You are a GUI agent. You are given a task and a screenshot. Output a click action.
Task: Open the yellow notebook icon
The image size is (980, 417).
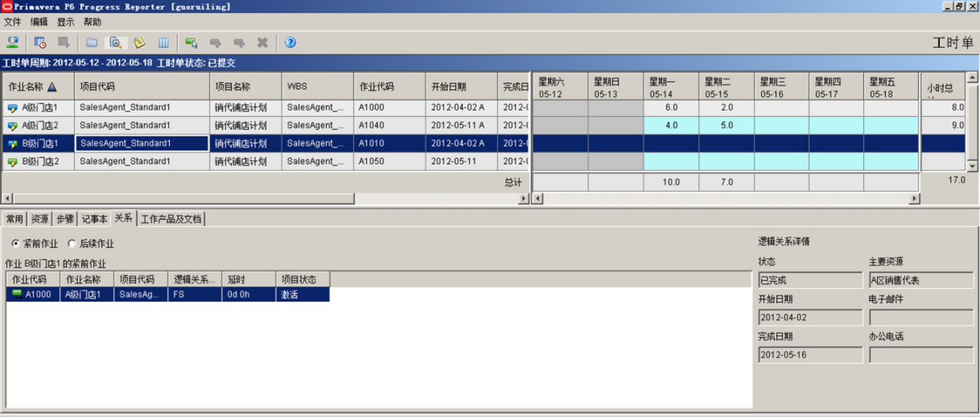click(x=140, y=42)
